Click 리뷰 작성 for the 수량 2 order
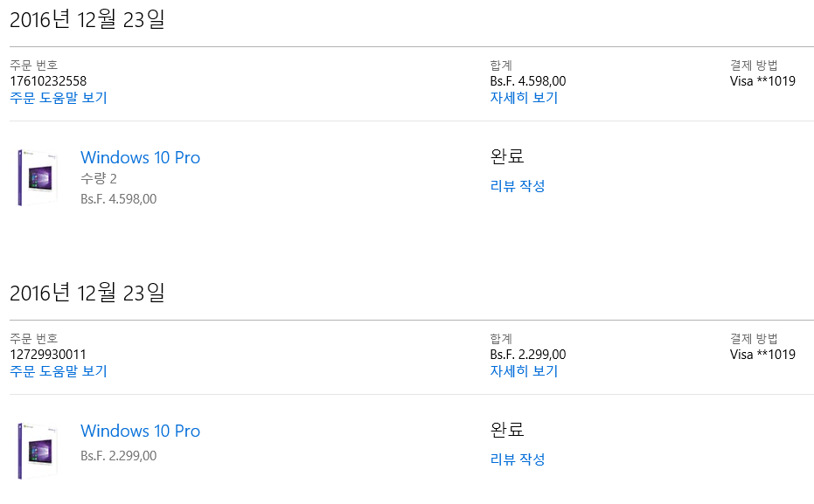This screenshot has height=504, width=814. pos(518,186)
